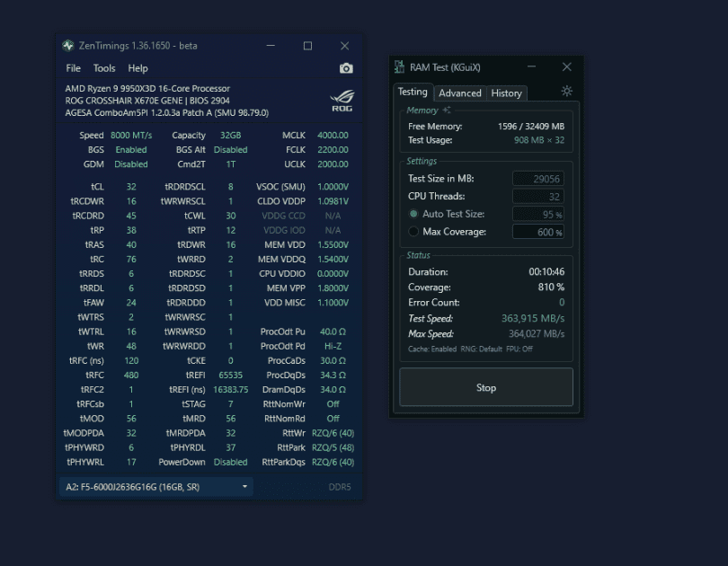Viewport: 728px width, 566px height.
Task: Click the tREFI (ns) value 16383.75
Action: pos(230,389)
